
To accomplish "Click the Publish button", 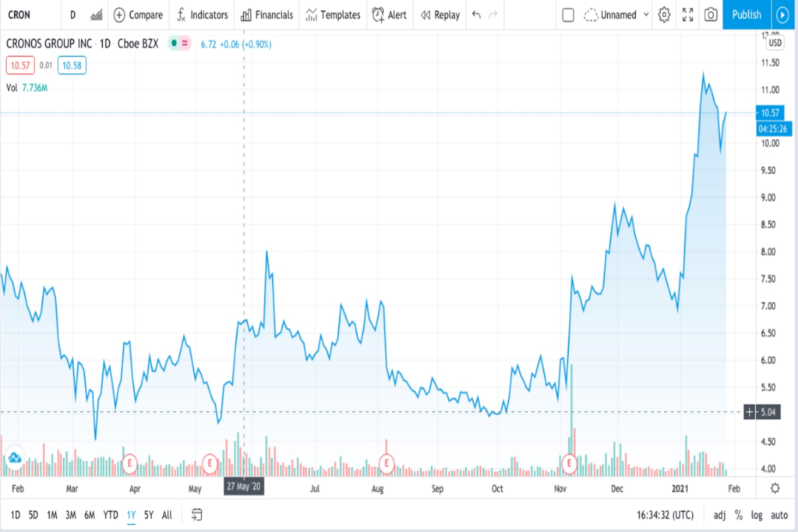I will point(747,15).
